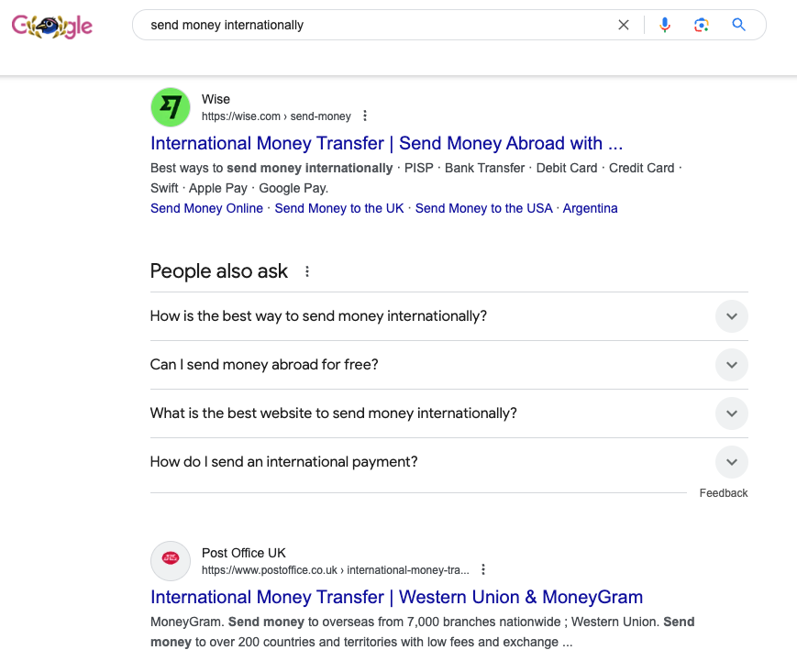This screenshot has width=797, height=672.
Task: Start voice search with the microphone
Action: [664, 25]
